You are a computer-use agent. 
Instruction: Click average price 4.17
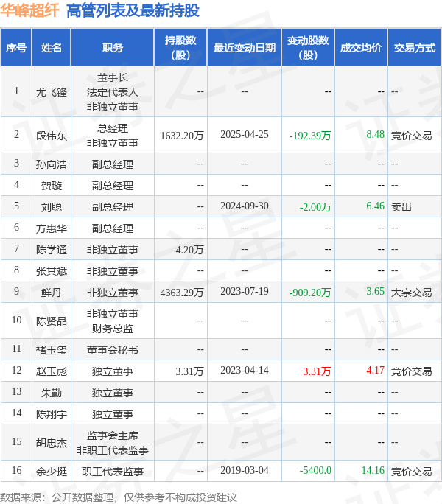pos(376,371)
